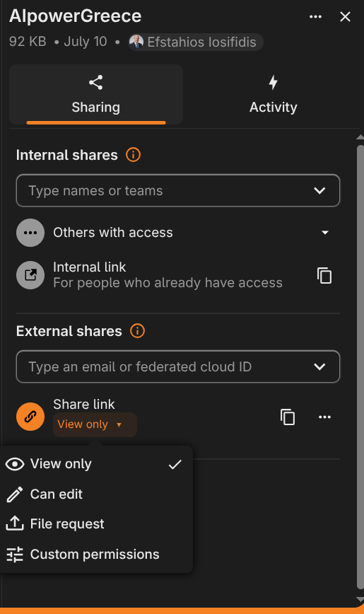This screenshot has height=614, width=364.
Task: Collapse the View only permission dropdown
Action: click(95, 424)
